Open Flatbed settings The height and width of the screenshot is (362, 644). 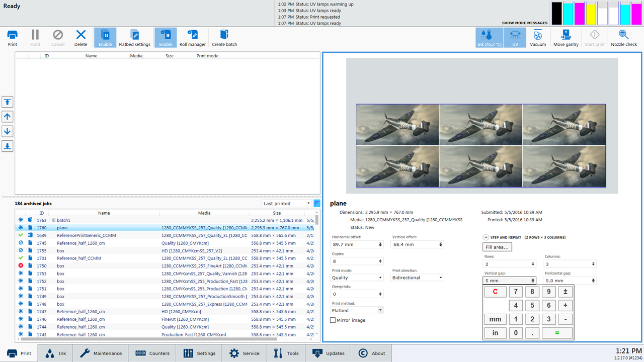tap(134, 38)
